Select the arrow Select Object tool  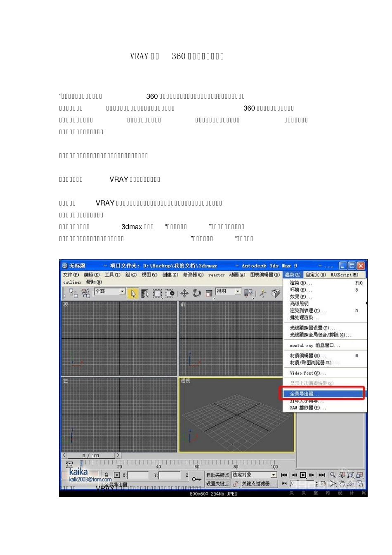tap(133, 293)
